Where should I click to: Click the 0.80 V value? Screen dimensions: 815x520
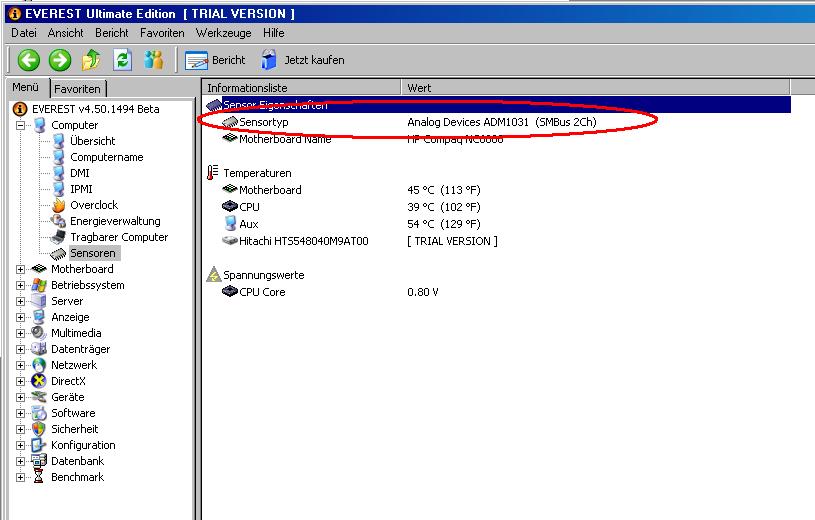click(423, 292)
